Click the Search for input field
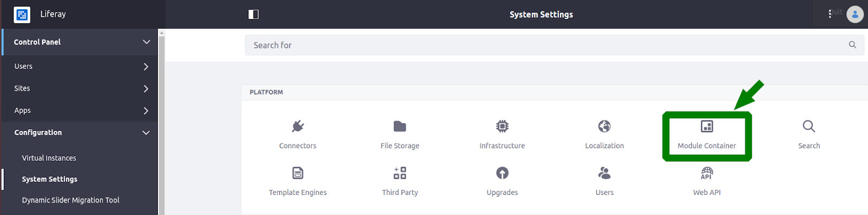Viewport: 868px width, 215px height. pyautogui.click(x=554, y=45)
